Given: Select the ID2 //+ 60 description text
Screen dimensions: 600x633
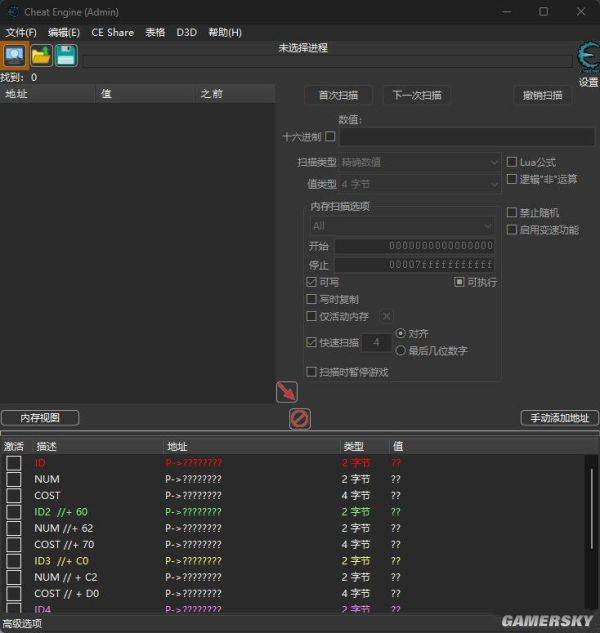Looking at the screenshot, I should [61, 512].
